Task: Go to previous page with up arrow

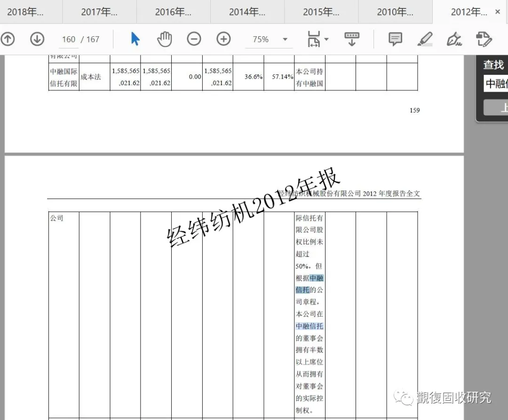Action: tap(8, 39)
